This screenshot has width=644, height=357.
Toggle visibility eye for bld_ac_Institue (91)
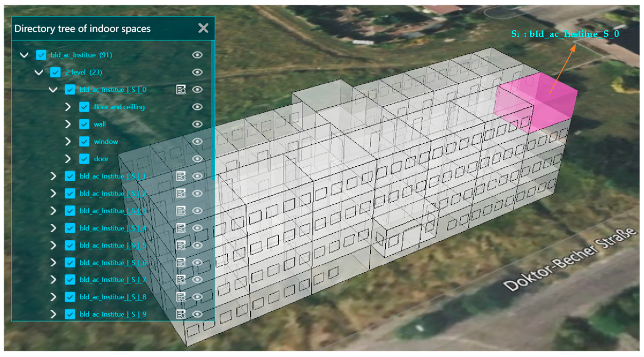(197, 55)
